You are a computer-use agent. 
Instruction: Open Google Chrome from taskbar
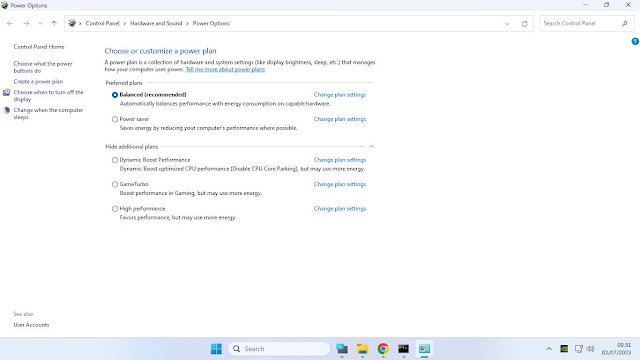[x=383, y=349]
